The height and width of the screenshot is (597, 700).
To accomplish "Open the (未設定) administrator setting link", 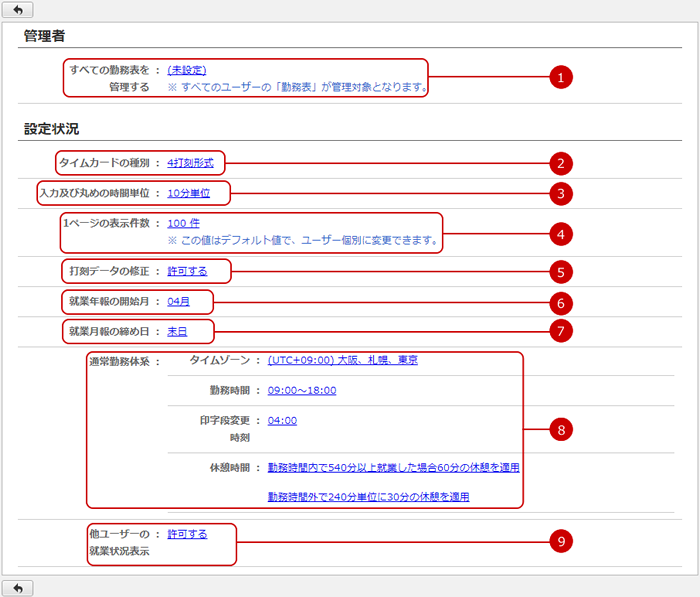I will pos(187,70).
